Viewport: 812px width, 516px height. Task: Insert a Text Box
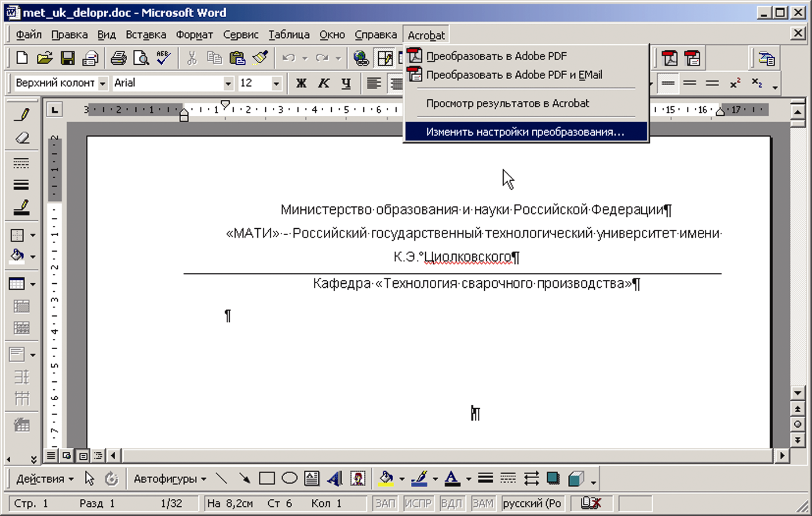[x=312, y=478]
